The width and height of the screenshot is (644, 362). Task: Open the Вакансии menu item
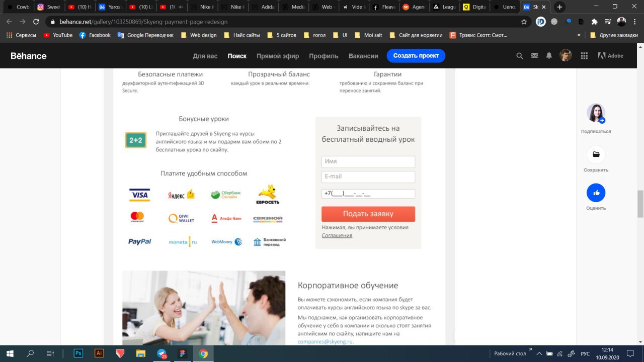[363, 56]
